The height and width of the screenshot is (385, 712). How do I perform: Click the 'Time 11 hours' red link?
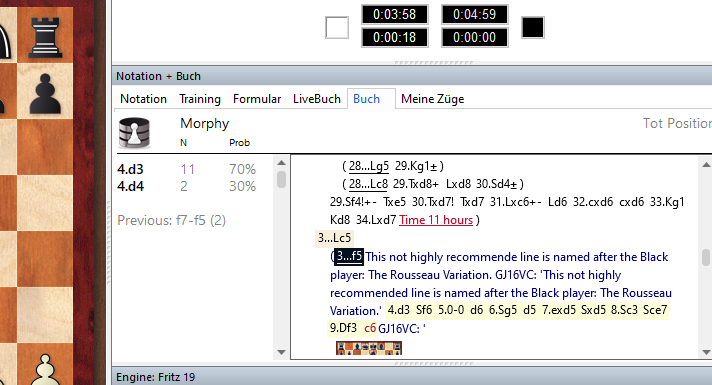click(436, 220)
